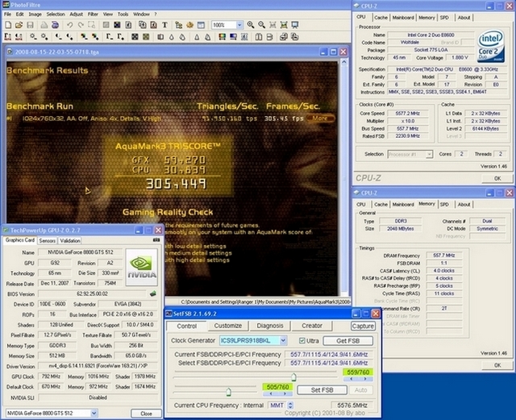Click the Zoom out magnifier icon
This screenshot has width=516, height=420.
(261, 25)
